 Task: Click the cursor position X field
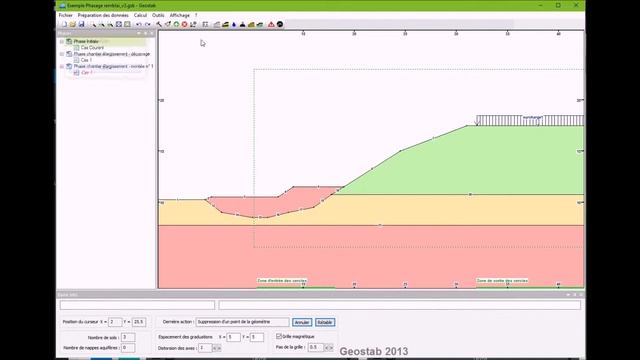click(x=115, y=322)
